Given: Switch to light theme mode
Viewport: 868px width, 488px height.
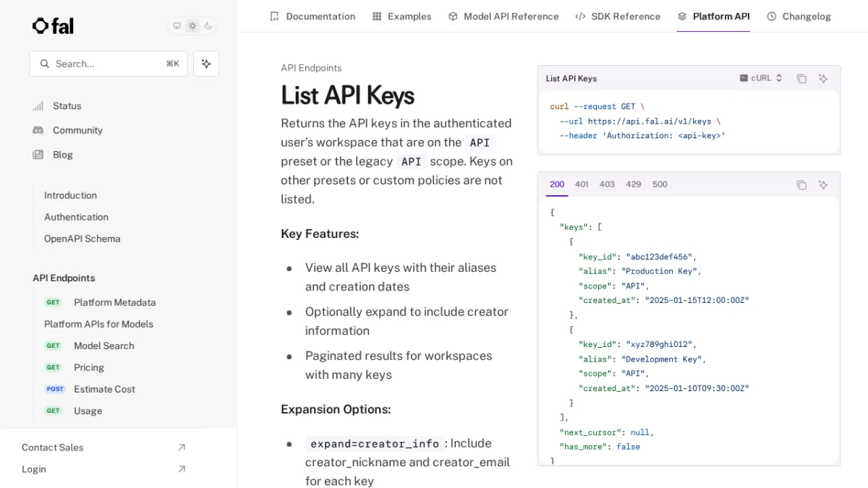Looking at the screenshot, I should tap(192, 26).
